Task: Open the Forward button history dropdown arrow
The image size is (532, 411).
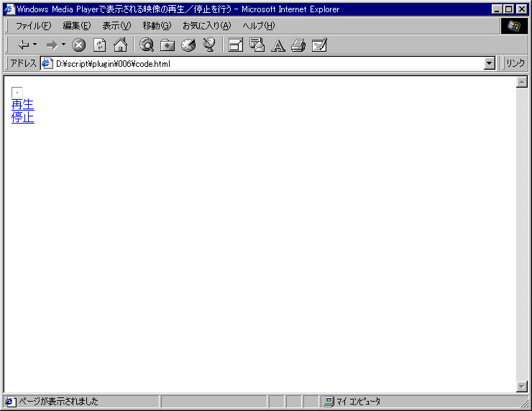Action: click(x=63, y=45)
